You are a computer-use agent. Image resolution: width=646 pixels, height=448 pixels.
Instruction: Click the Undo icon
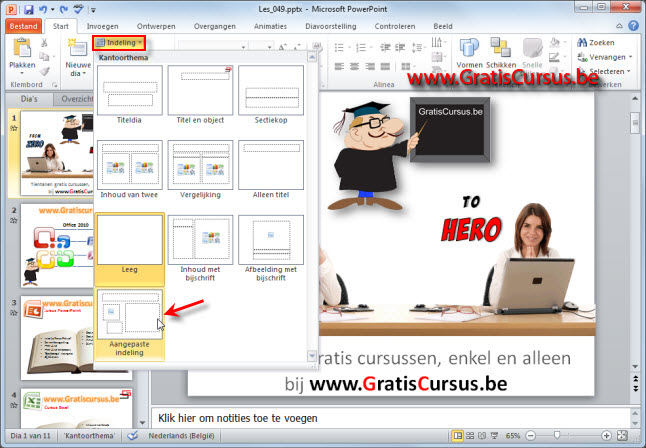(42, 9)
